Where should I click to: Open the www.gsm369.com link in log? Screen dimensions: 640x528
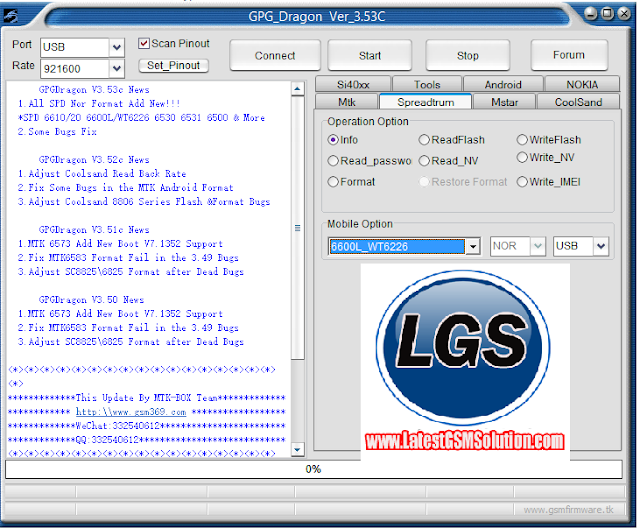pos(131,412)
